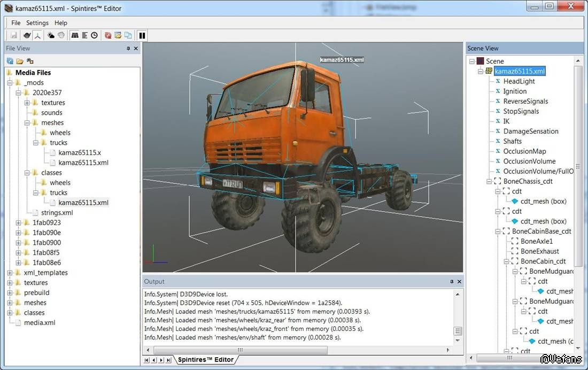The width and height of the screenshot is (588, 370).
Task: Pin the Output panel with pushpin icon
Action: point(451,281)
